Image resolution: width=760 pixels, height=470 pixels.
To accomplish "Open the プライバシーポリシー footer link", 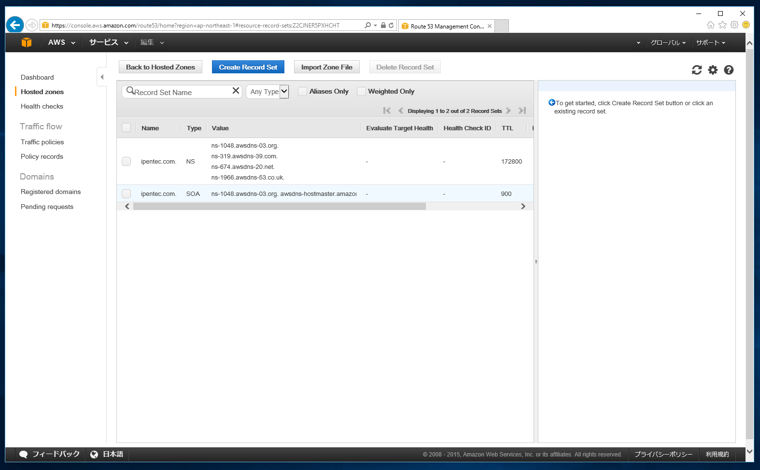I will (663, 454).
